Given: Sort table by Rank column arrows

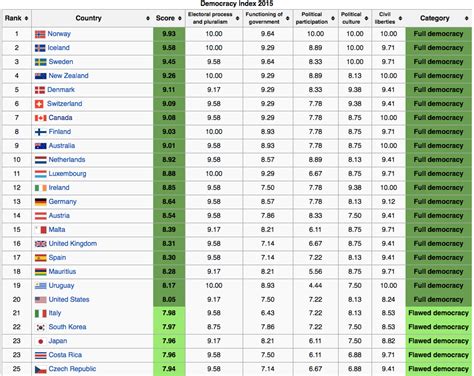Looking at the screenshot, I should point(26,18).
